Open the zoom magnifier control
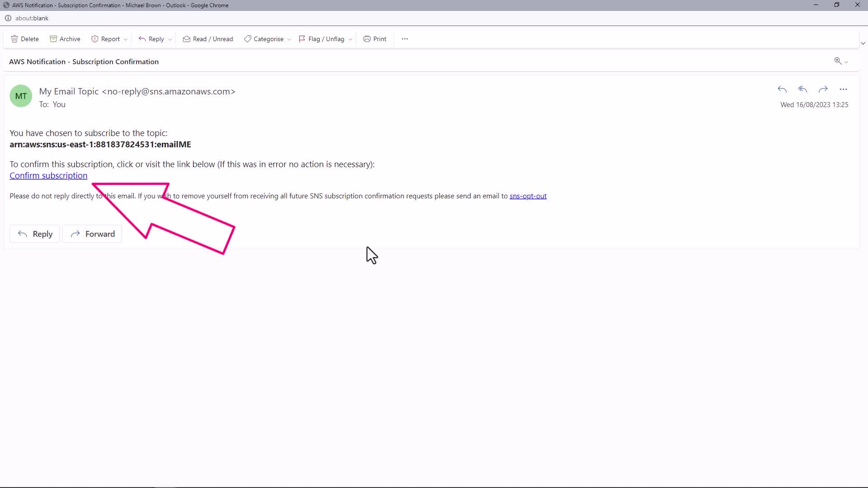This screenshot has height=488, width=868. [838, 61]
